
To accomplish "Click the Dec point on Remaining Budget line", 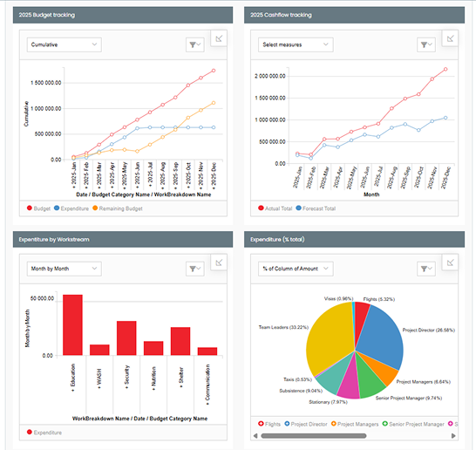I will [214, 103].
